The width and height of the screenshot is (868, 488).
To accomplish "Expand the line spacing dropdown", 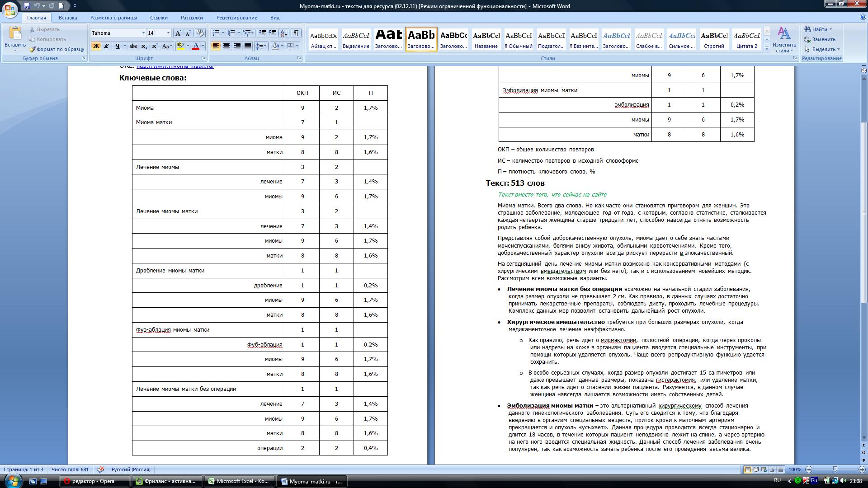I will pos(265,46).
